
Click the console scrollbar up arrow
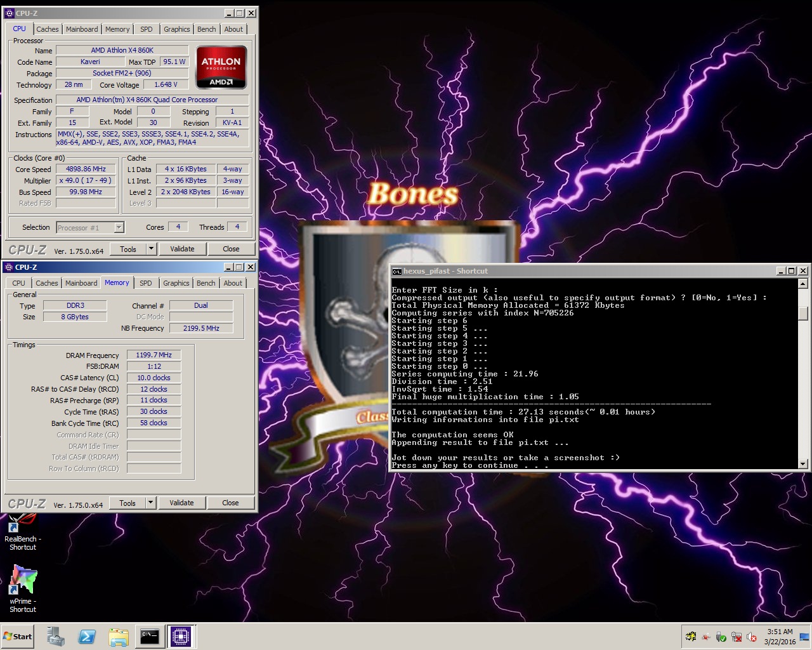(x=803, y=284)
